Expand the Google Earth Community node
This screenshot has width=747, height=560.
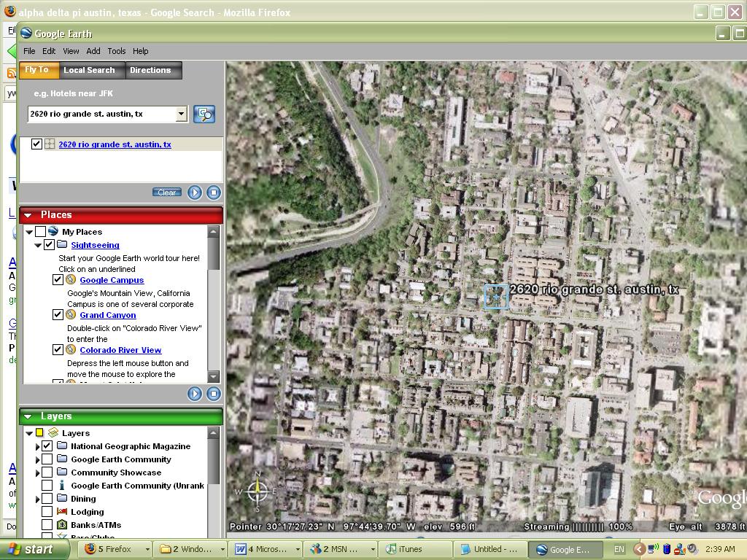point(38,460)
